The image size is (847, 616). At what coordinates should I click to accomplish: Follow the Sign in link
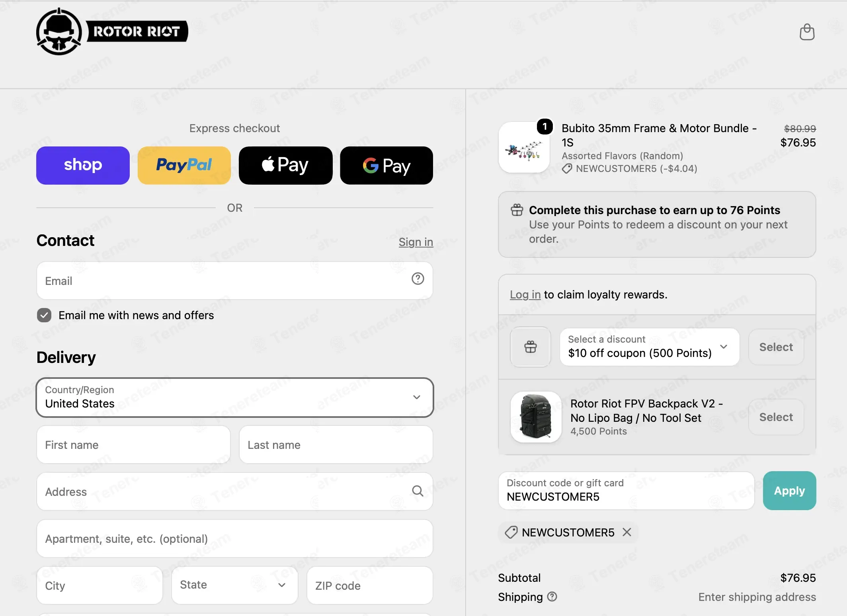pos(416,242)
